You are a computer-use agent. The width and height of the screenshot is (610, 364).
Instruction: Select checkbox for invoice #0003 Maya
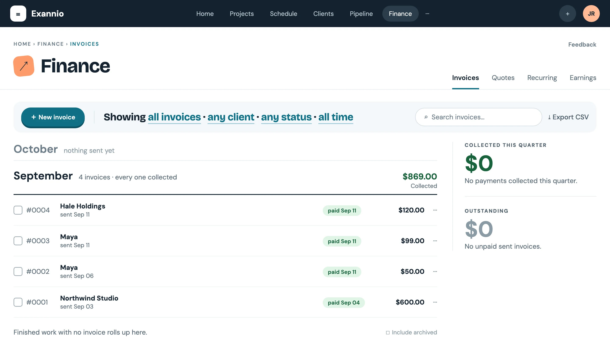point(18,241)
